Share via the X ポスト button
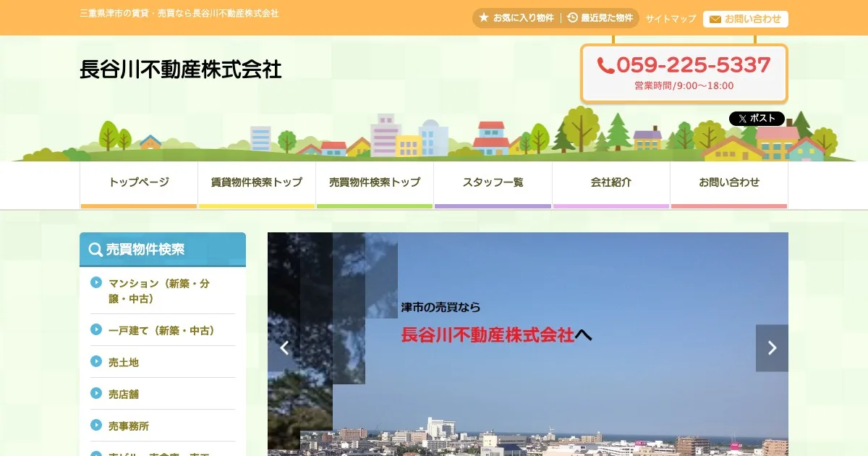 (757, 119)
